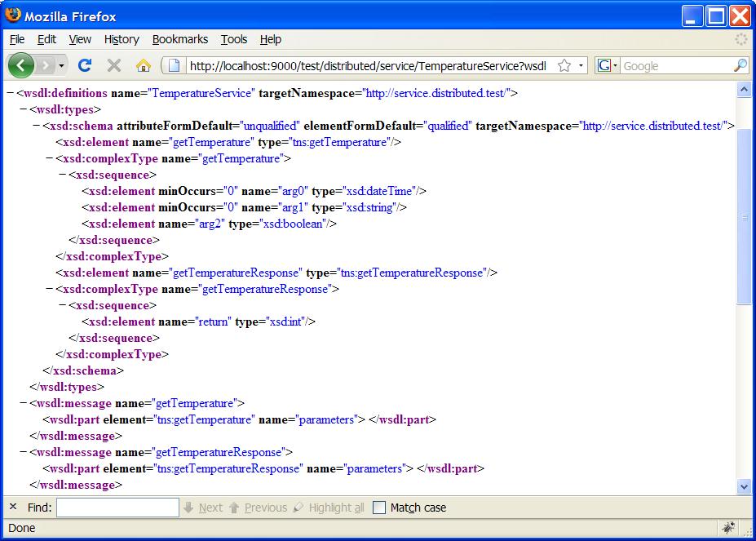Viewport: 756px width, 541px height.
Task: Bookmark this page with the star icon
Action: click(564, 65)
